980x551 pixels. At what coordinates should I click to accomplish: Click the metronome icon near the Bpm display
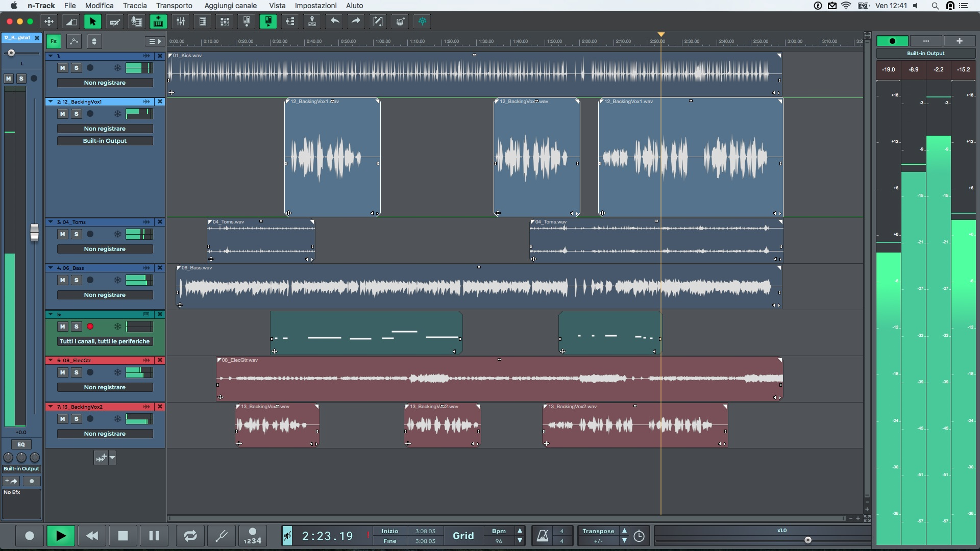pyautogui.click(x=543, y=536)
